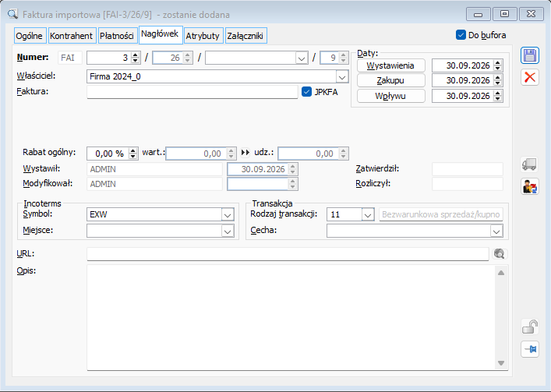
Task: Click the open padlock icon
Action: point(529,327)
